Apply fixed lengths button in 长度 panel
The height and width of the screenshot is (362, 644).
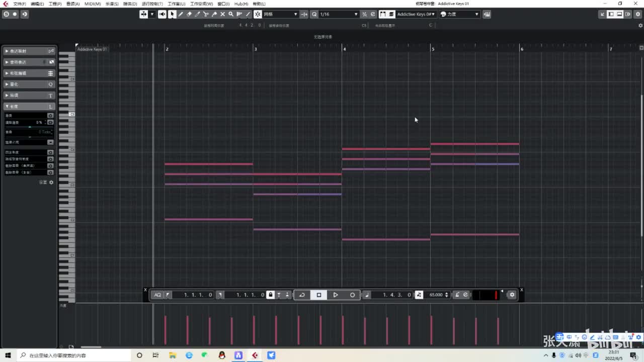click(x=50, y=152)
